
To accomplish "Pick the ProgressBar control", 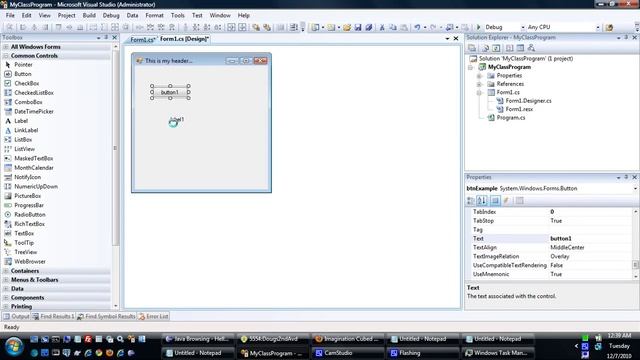I will (x=29, y=205).
